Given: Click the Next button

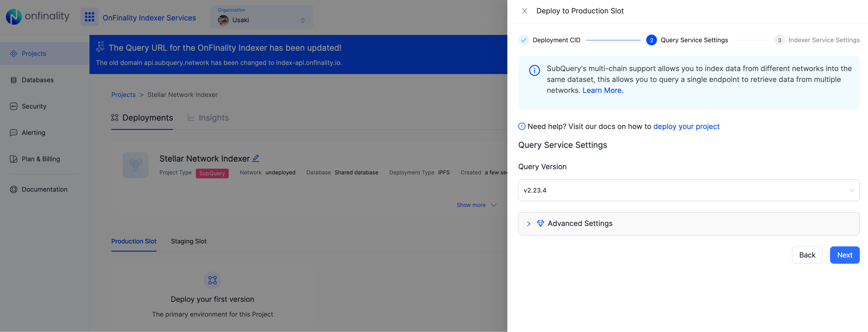Looking at the screenshot, I should pyautogui.click(x=844, y=255).
